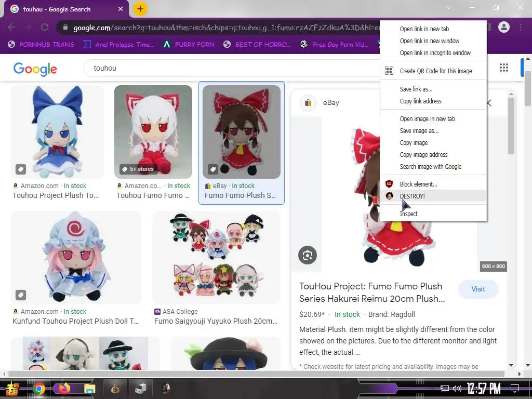Viewport: 532px width, 399px height.
Task: Open Fumo Fumo Plush S... eBay result
Action: [x=240, y=195]
